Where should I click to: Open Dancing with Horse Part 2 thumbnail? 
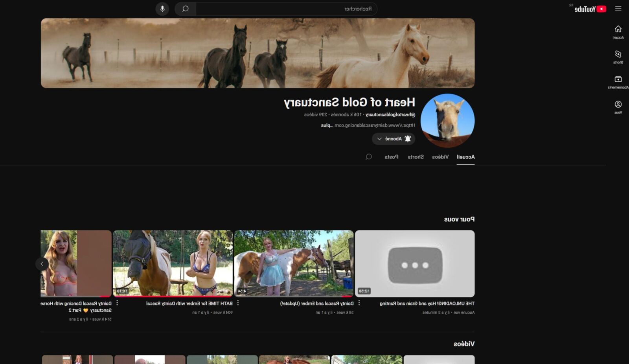[x=76, y=263]
